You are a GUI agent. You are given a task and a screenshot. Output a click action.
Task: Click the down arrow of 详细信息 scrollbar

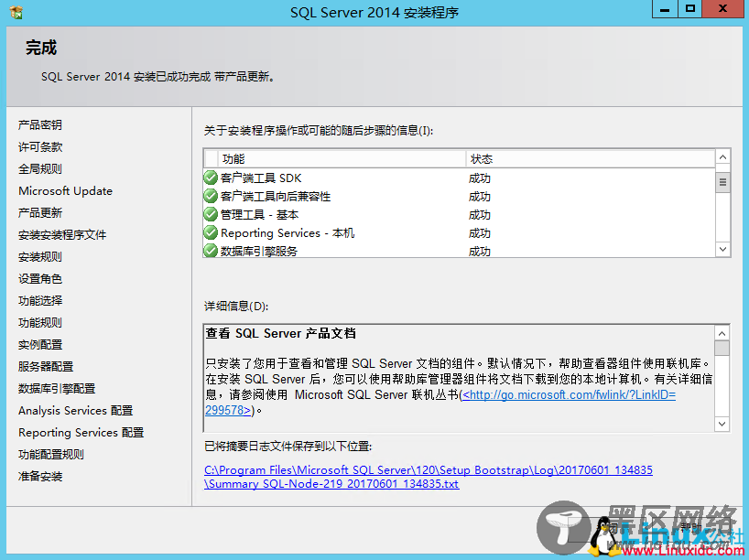pos(722,424)
